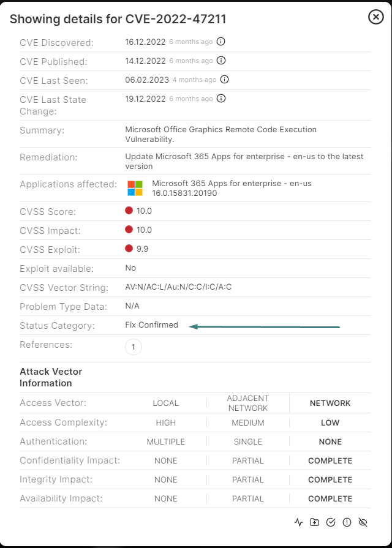Click the exclamation alert icon

click(347, 522)
